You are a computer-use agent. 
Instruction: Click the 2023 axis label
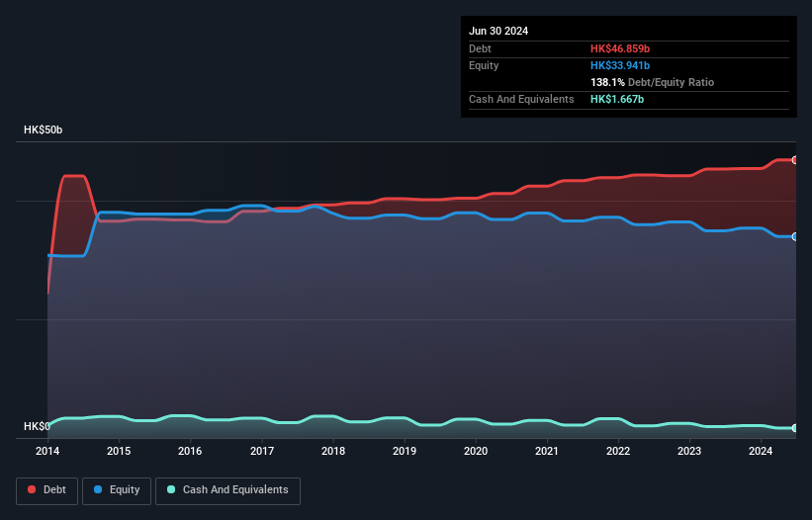(689, 451)
